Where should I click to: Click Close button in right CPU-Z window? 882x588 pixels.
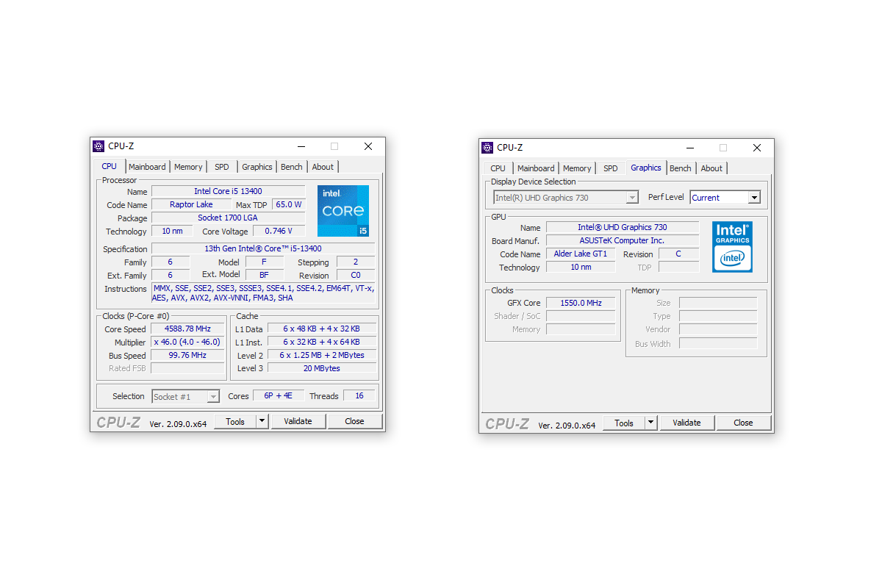[x=743, y=423]
